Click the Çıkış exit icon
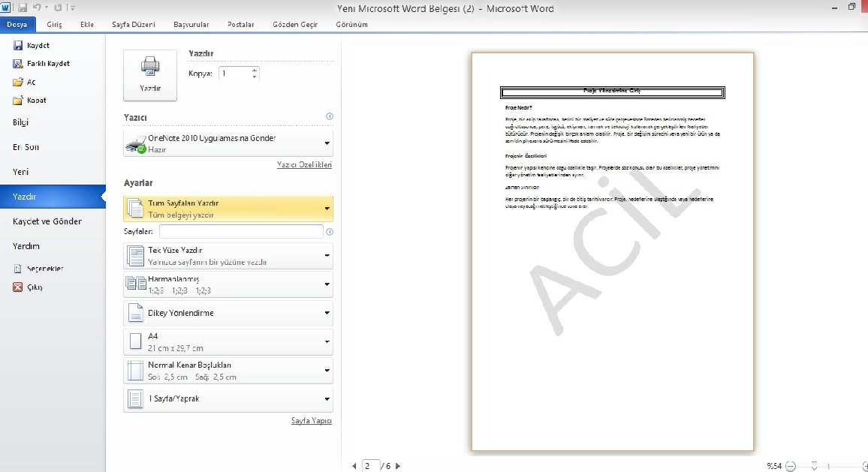 [18, 287]
